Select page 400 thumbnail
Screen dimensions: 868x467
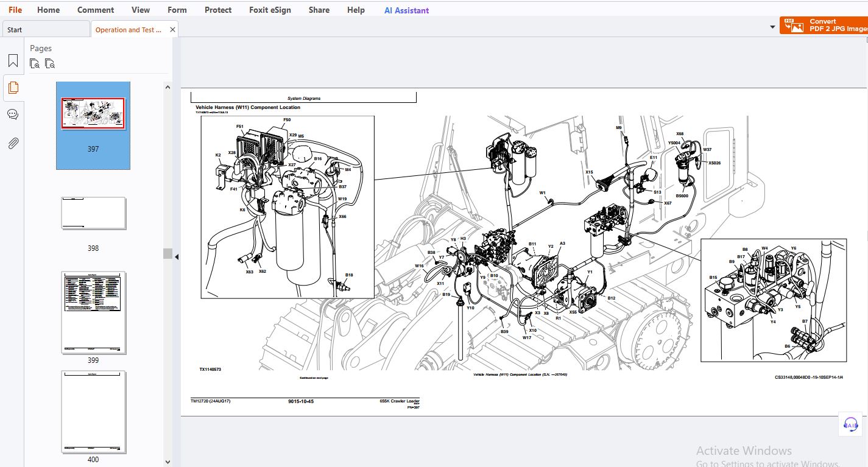click(x=94, y=412)
